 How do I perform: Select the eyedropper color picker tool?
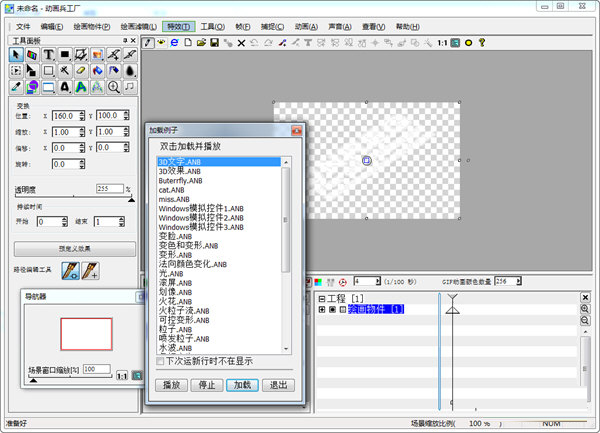pyautogui.click(x=16, y=88)
